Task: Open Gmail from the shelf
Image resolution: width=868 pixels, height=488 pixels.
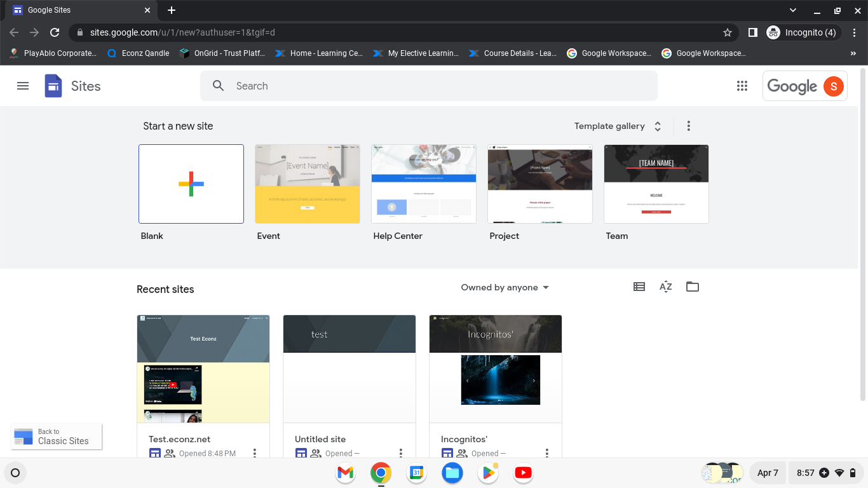Action: pyautogui.click(x=345, y=473)
